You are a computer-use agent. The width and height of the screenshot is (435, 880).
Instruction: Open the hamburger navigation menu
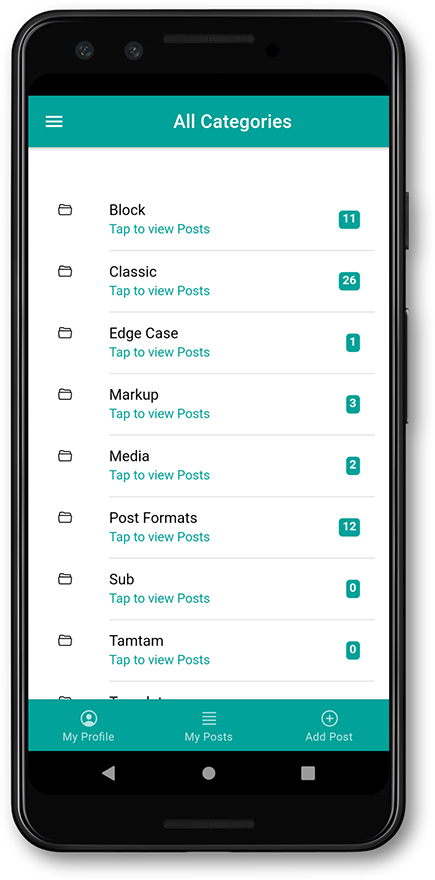[x=54, y=121]
